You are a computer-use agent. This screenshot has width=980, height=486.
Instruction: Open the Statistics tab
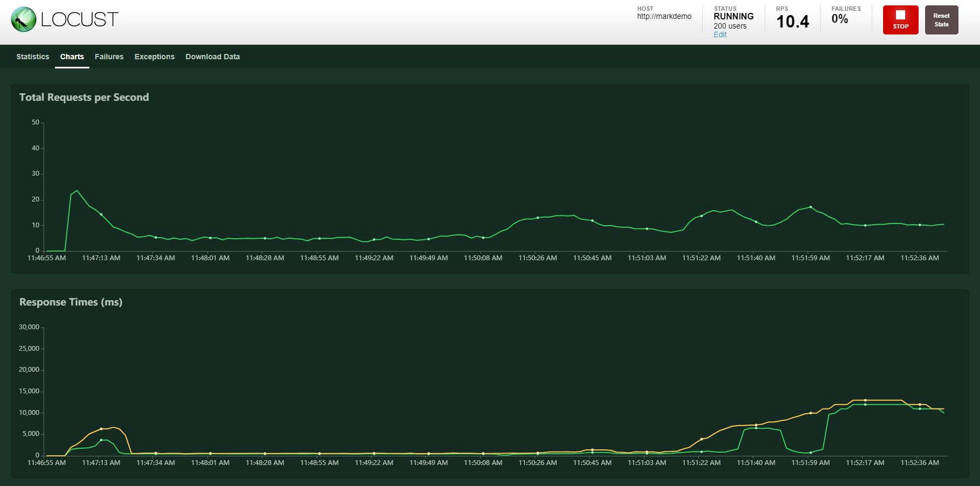pyautogui.click(x=33, y=57)
